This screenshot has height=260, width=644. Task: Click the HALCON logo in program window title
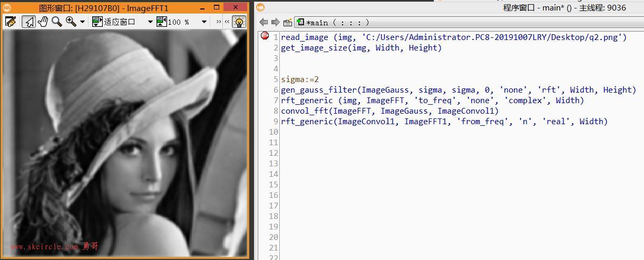260,7
